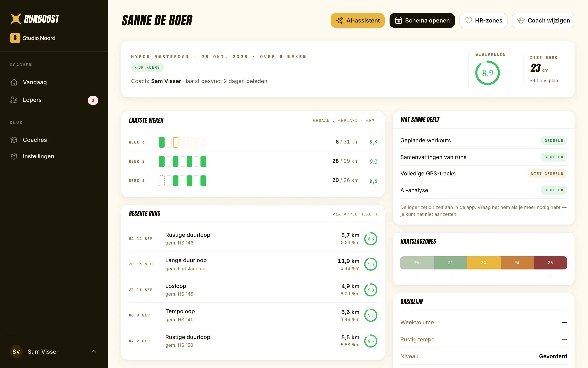Click the Op koers status badge
This screenshot has height=368, width=588.
[147, 67]
